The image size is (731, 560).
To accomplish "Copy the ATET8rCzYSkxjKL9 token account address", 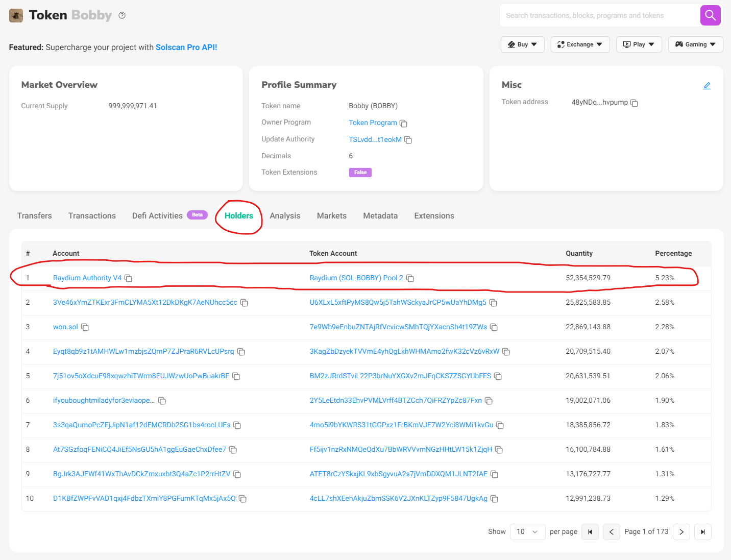I will click(x=494, y=474).
